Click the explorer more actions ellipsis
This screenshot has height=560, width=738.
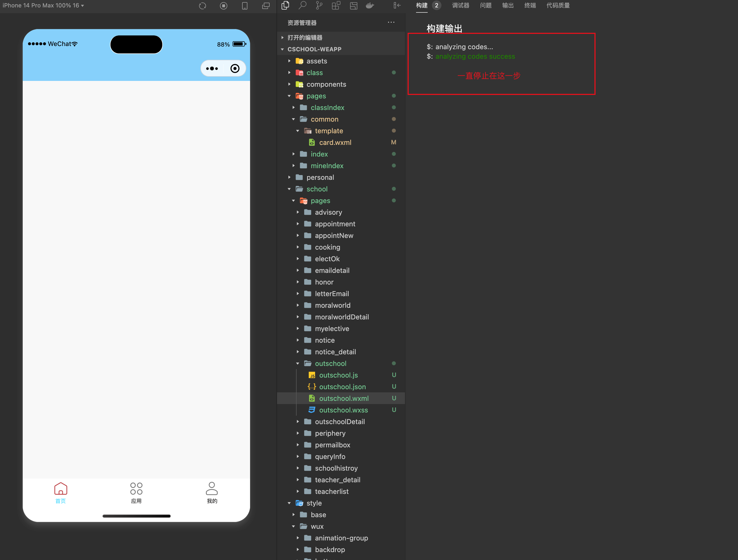[391, 22]
